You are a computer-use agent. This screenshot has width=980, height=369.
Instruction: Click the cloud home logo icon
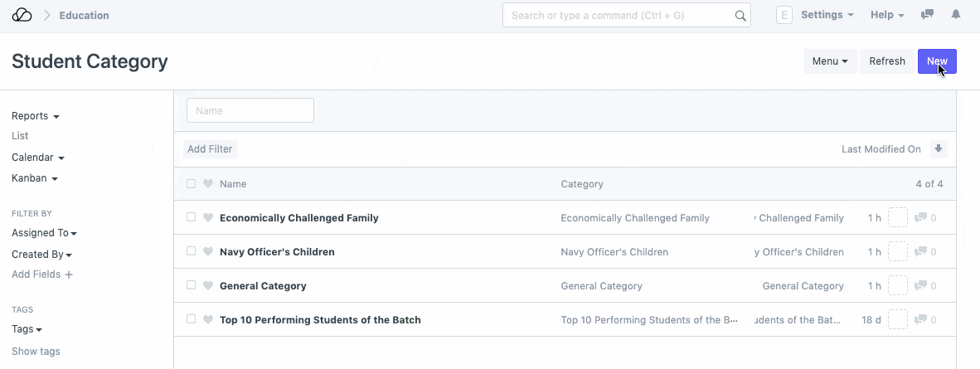pyautogui.click(x=22, y=15)
